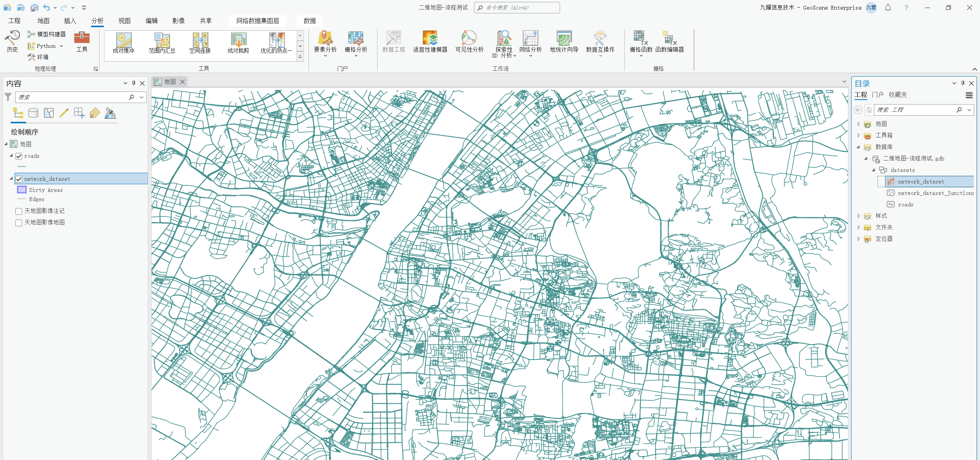Open Visibility Analysis (可见性分析)
This screenshot has width=980, height=460.
click(x=469, y=41)
